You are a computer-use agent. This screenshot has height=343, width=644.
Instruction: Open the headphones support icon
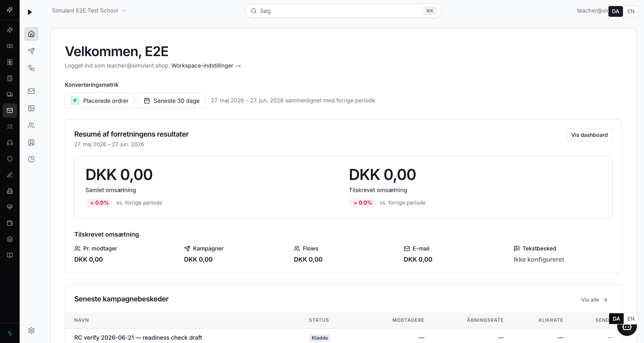tap(10, 142)
